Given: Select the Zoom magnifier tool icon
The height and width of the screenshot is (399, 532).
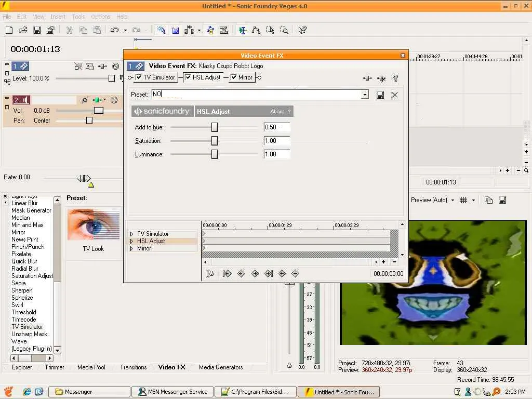Looking at the screenshot, I should point(284,30).
